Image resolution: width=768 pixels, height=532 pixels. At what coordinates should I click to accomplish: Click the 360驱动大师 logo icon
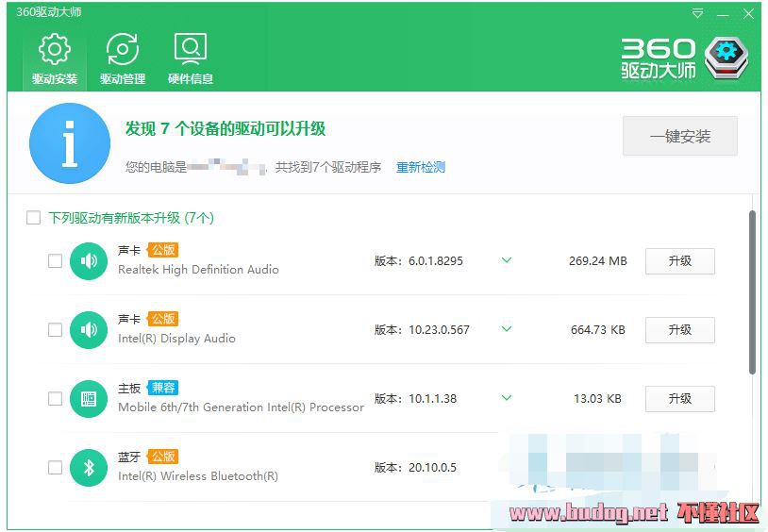(x=726, y=57)
